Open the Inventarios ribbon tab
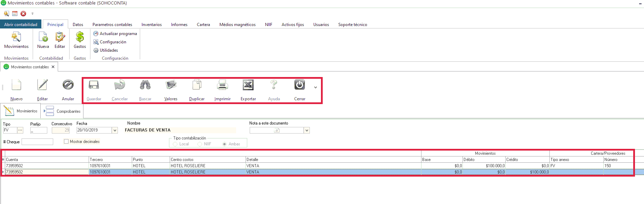Image resolution: width=644 pixels, height=204 pixels. 151,25
